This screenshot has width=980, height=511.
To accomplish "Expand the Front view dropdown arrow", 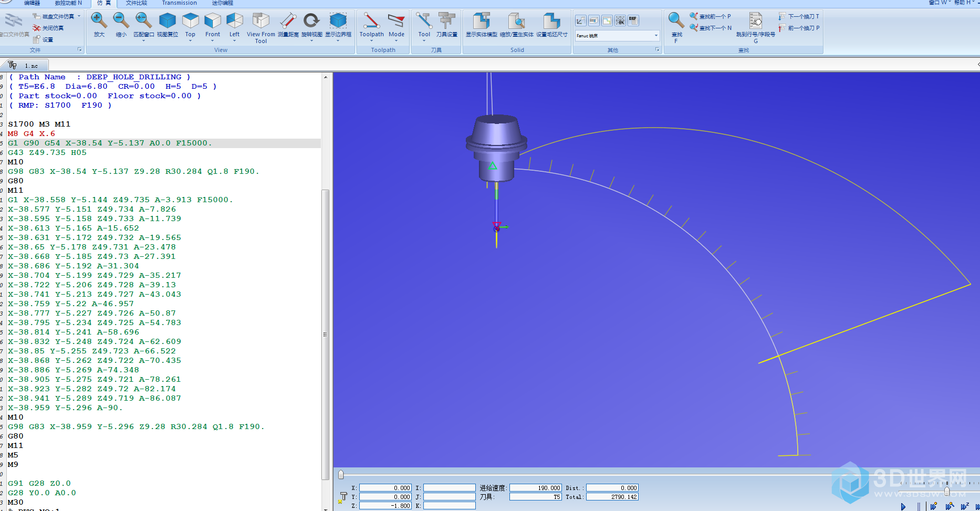I will point(212,41).
